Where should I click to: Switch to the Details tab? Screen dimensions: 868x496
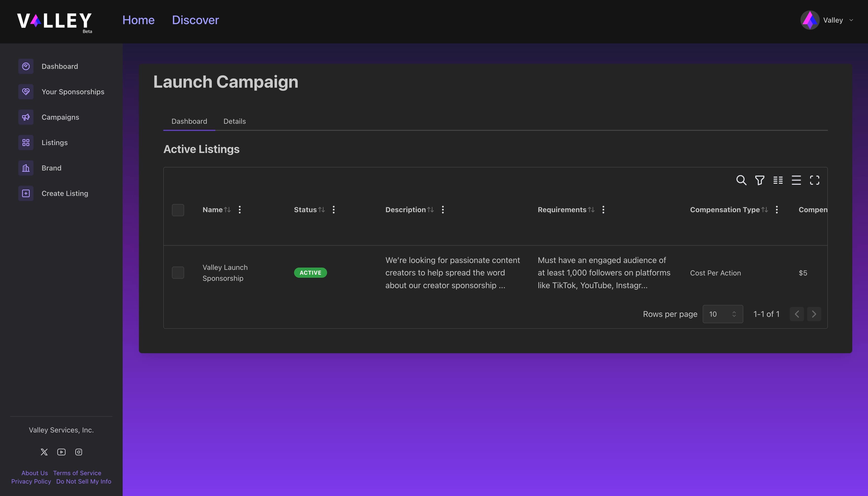point(235,121)
